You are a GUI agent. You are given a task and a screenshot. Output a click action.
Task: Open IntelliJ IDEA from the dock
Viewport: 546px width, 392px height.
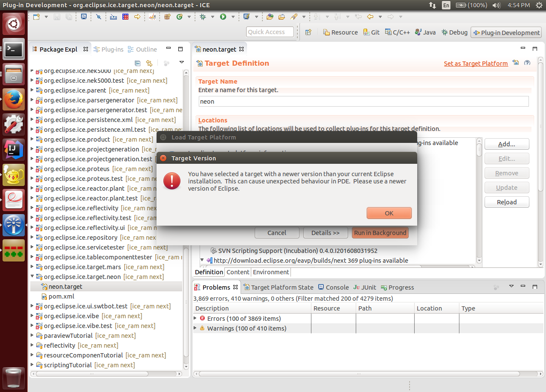pyautogui.click(x=14, y=150)
